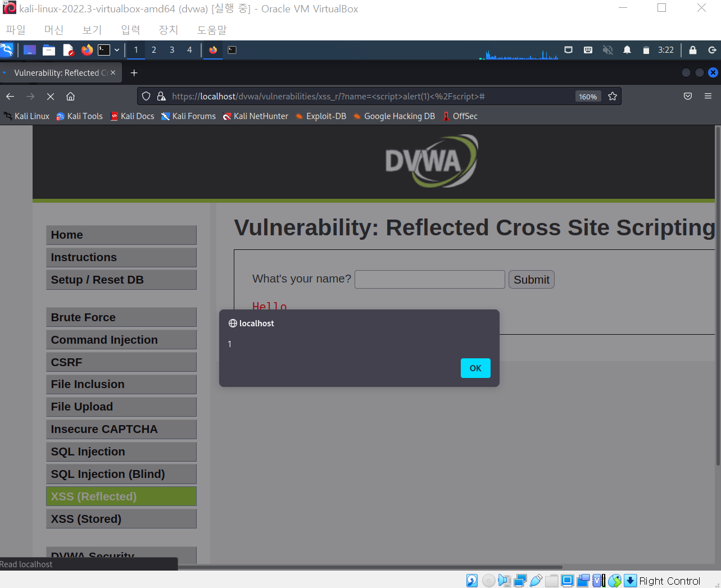Switch to workspace 3
721x588 pixels.
pos(172,50)
